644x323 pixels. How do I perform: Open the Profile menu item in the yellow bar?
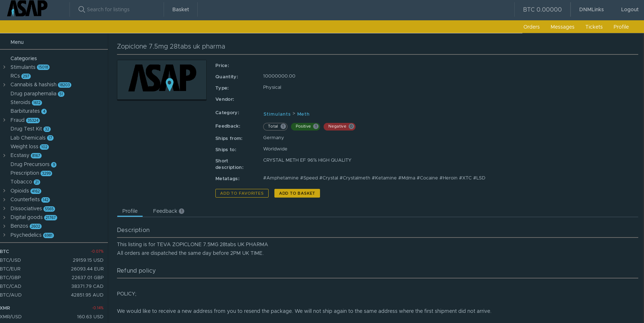coord(621,27)
